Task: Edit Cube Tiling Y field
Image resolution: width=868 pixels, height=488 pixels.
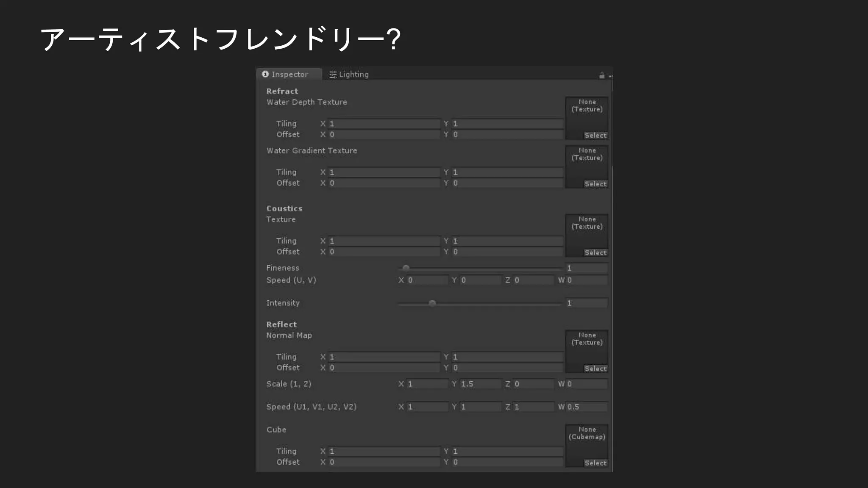Action: tap(507, 451)
